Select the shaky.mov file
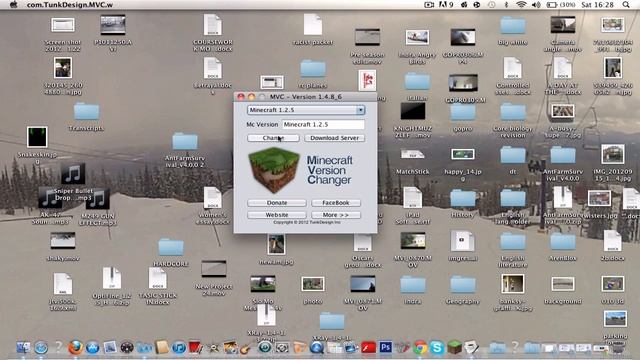The image size is (640, 360). 63,247
